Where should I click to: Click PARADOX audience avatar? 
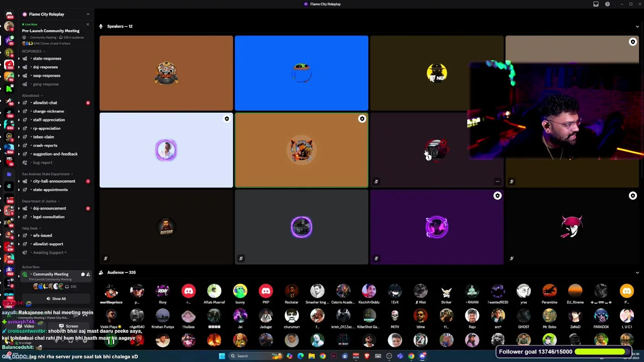pyautogui.click(x=601, y=316)
